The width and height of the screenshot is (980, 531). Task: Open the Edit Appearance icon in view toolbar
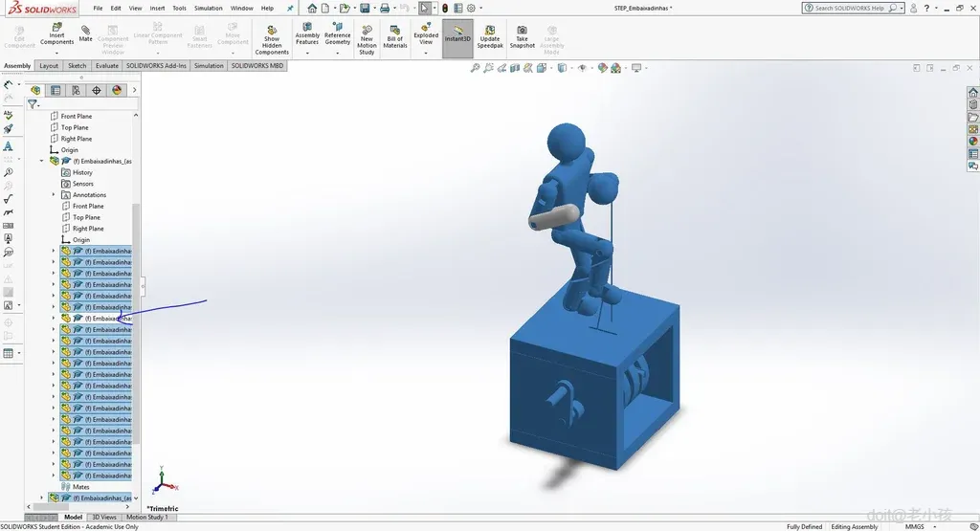[602, 68]
